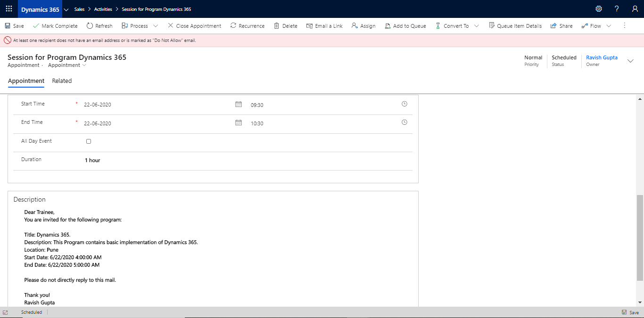Click the Scheduled status in the status bar

tap(31, 312)
